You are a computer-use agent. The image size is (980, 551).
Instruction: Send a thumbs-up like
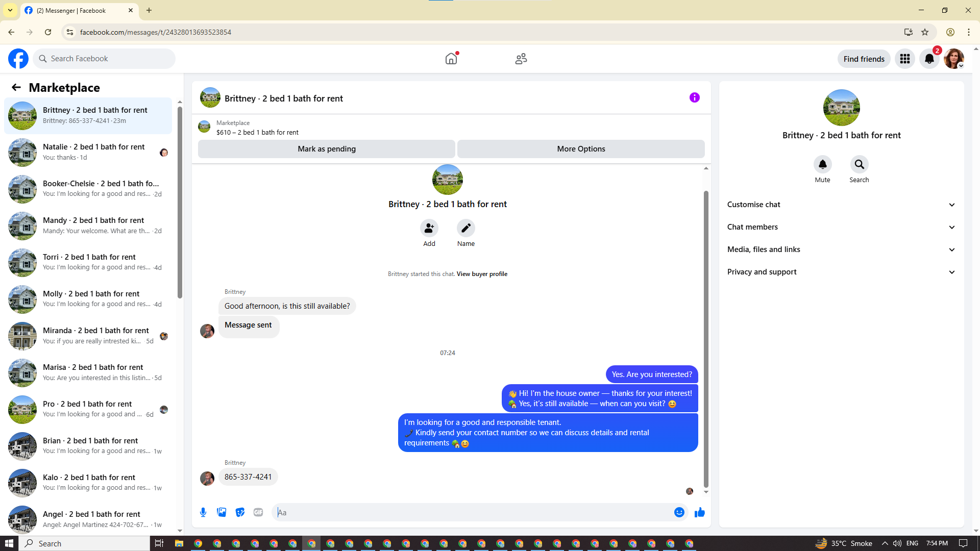[700, 512]
